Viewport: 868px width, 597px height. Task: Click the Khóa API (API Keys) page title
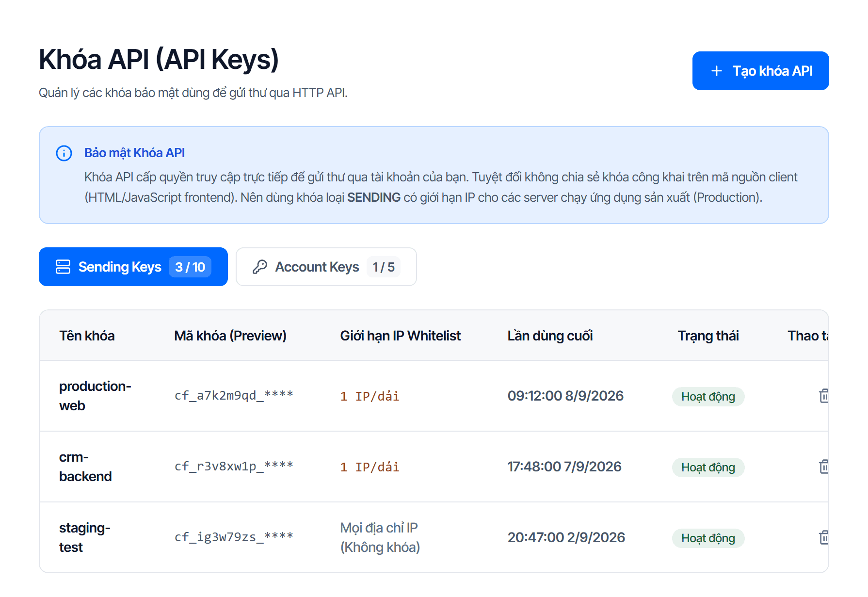159,60
